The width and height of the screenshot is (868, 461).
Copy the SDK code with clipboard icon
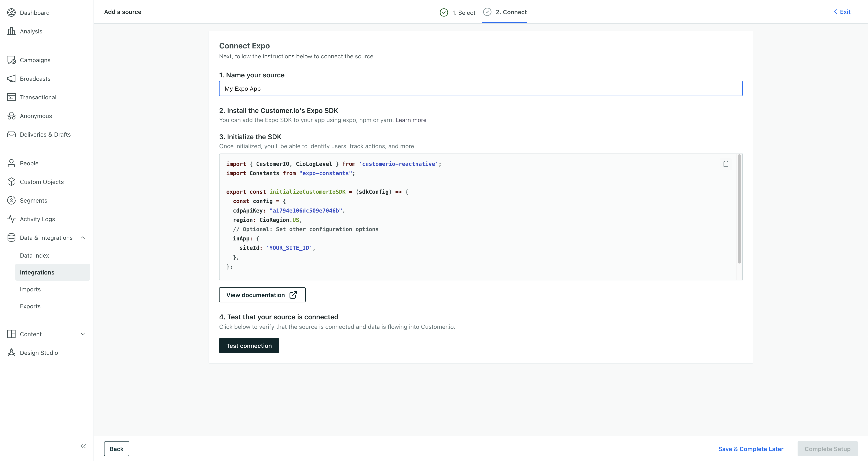pyautogui.click(x=726, y=164)
